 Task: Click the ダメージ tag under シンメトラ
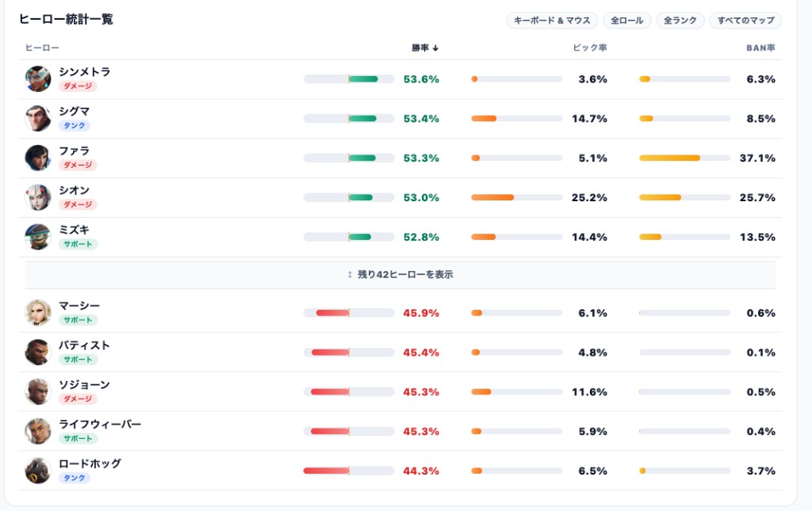tap(78, 86)
